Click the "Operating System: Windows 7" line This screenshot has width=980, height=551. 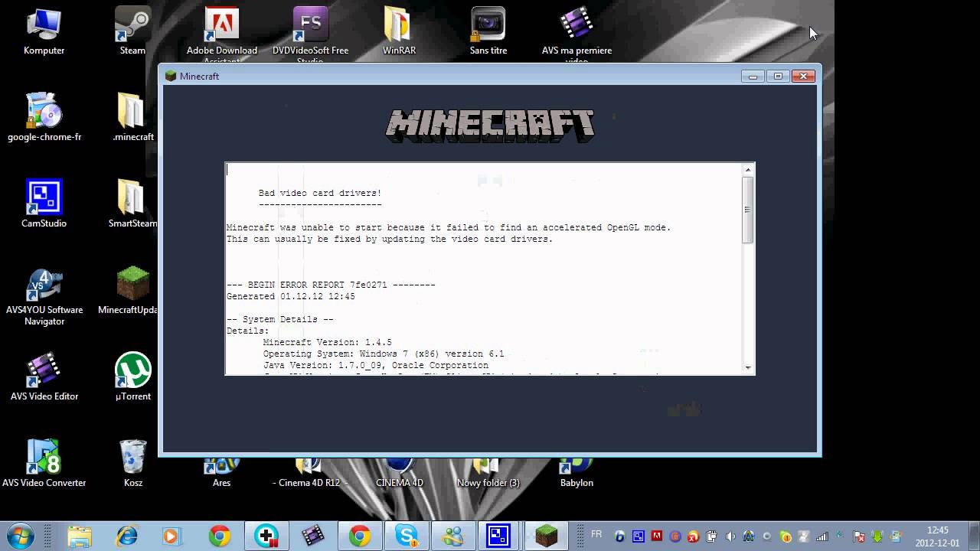384,354
